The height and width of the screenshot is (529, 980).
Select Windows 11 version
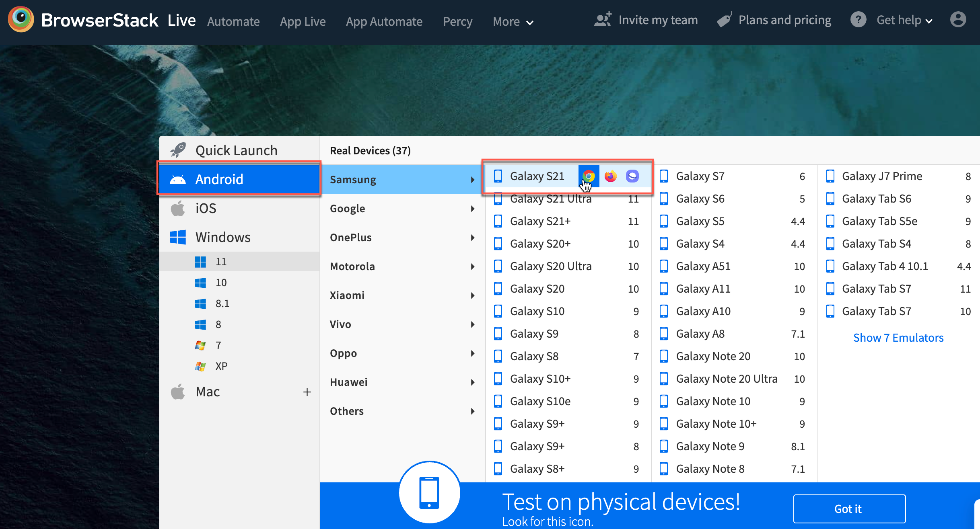pos(240,262)
